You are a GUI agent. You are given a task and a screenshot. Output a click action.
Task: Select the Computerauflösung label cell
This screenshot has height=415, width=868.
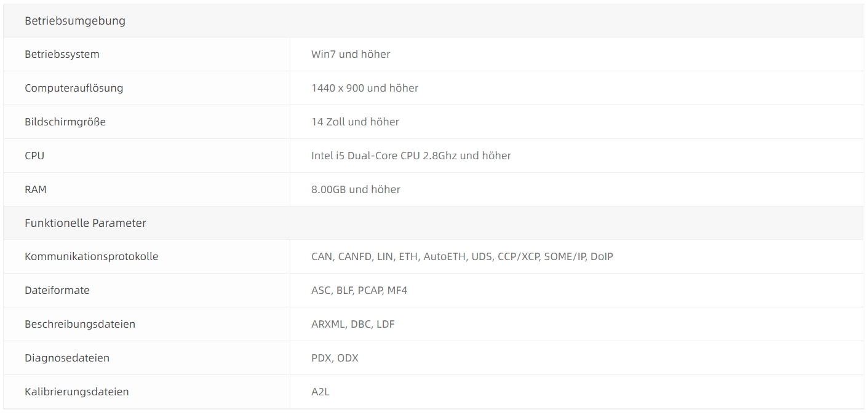tap(74, 88)
